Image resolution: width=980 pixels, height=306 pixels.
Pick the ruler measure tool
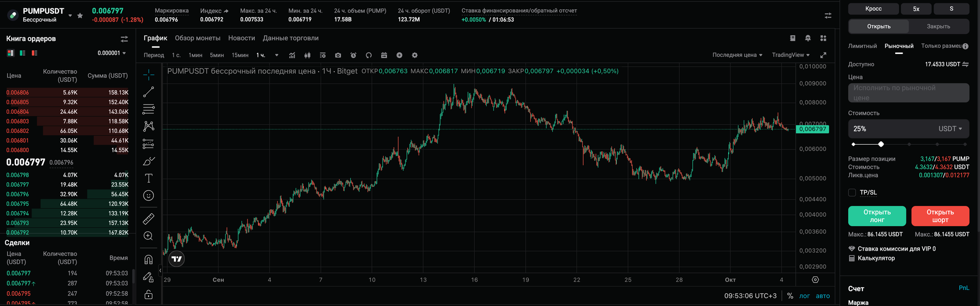coord(148,219)
